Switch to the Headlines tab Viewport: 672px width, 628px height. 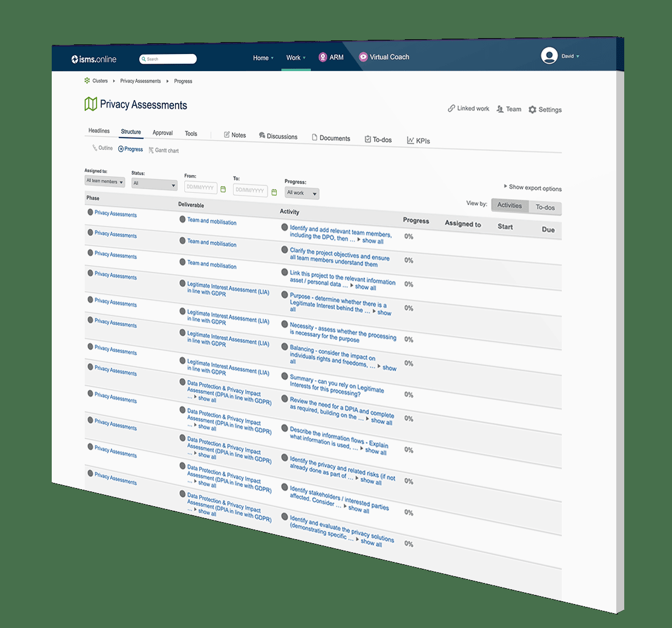point(99,130)
